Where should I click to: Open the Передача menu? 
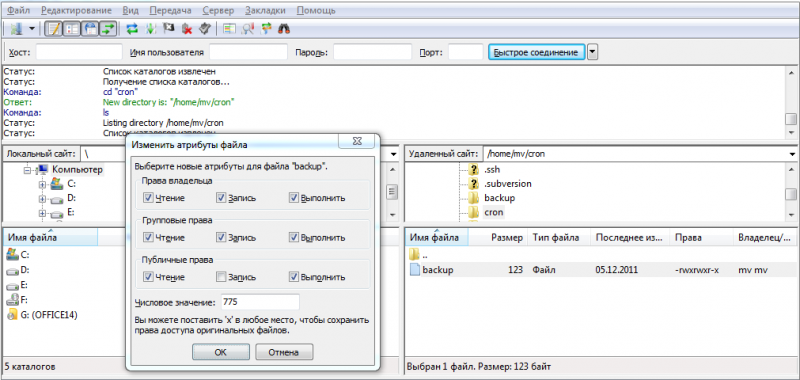[x=171, y=10]
